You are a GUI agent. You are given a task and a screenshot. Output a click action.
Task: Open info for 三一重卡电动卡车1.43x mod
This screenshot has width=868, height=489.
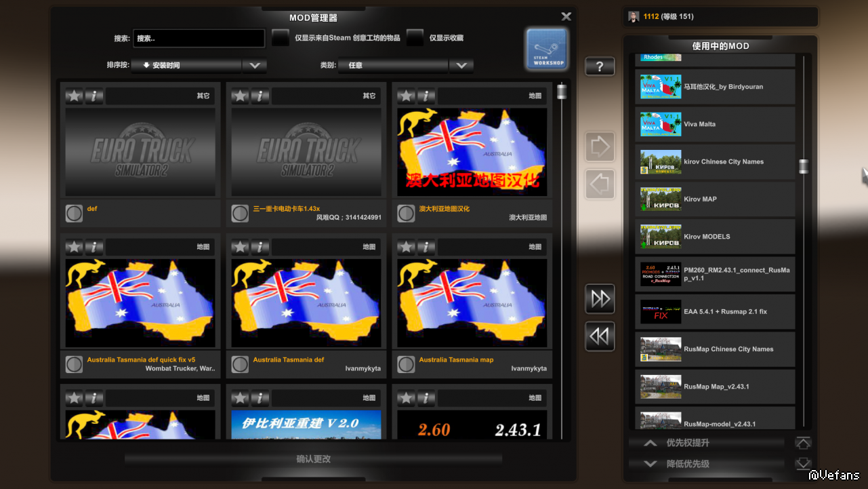(260, 96)
